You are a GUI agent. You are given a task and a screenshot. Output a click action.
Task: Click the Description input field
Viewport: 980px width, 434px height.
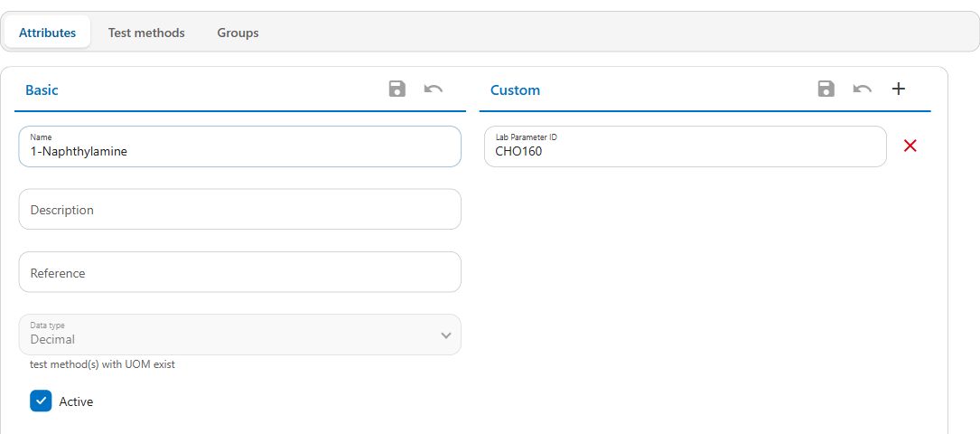[240, 210]
